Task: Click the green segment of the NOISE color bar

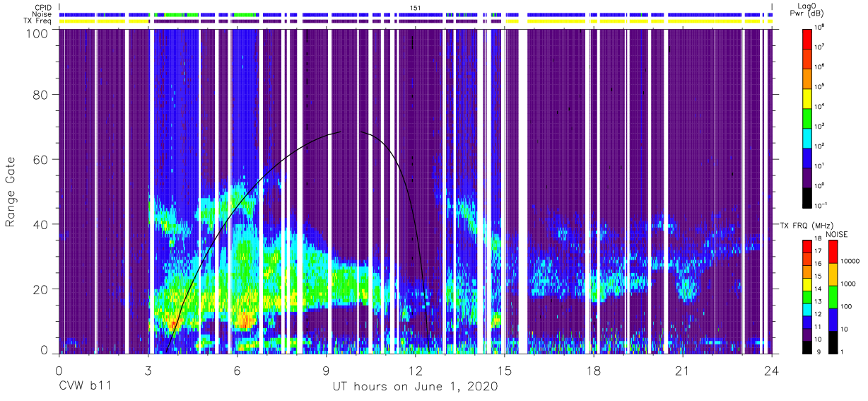Action: (x=833, y=296)
